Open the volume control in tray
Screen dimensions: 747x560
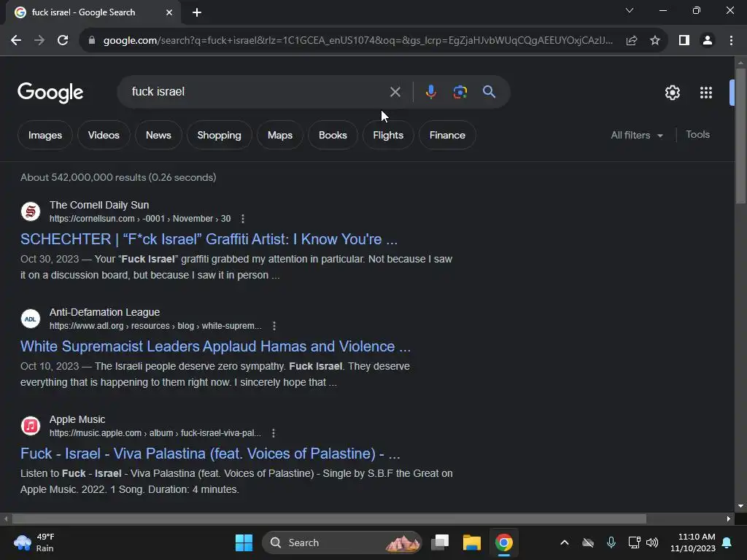(x=652, y=542)
